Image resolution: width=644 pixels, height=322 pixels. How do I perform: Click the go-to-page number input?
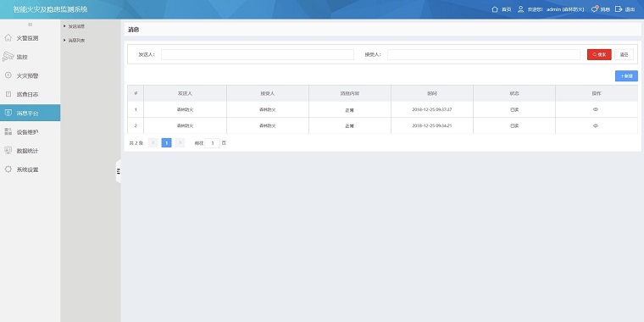pyautogui.click(x=213, y=143)
